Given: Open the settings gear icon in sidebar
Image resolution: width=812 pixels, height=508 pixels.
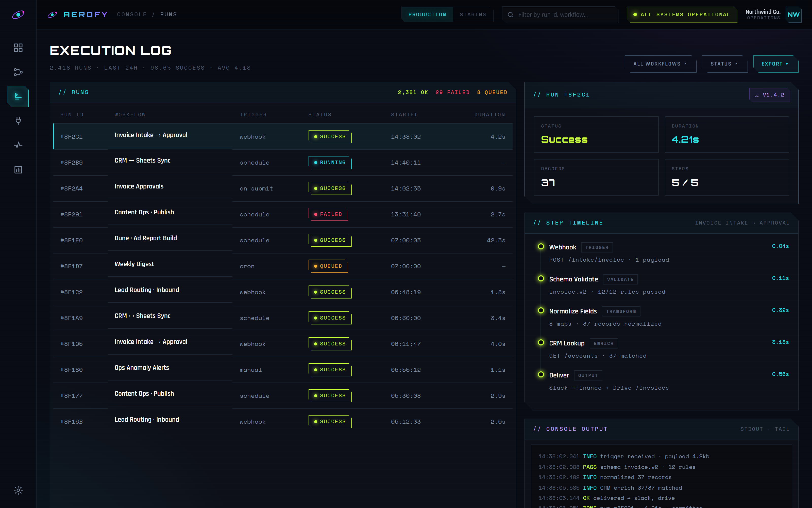Looking at the screenshot, I should click(18, 490).
